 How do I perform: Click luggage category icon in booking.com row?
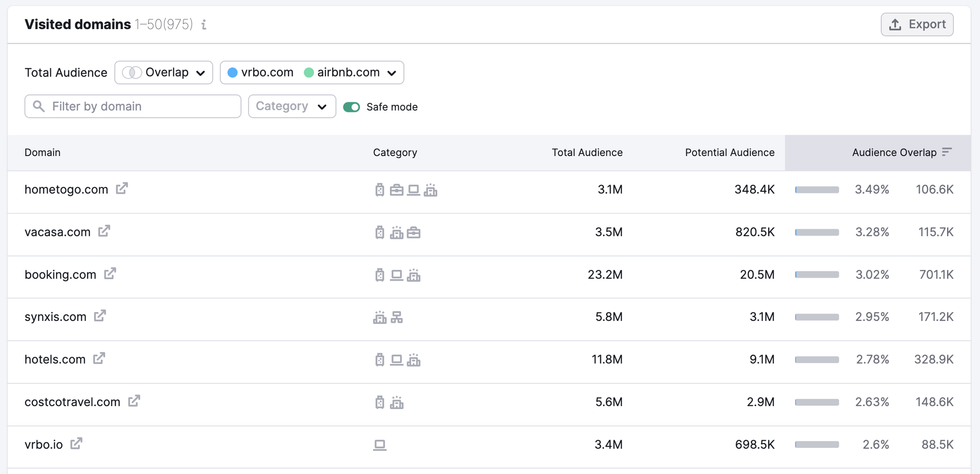[x=380, y=275]
